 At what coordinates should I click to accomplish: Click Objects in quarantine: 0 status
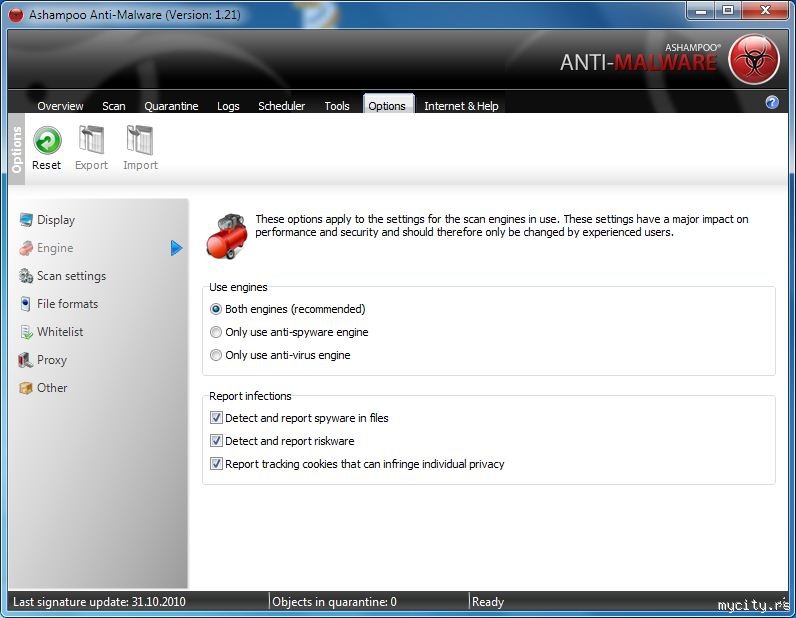334,602
